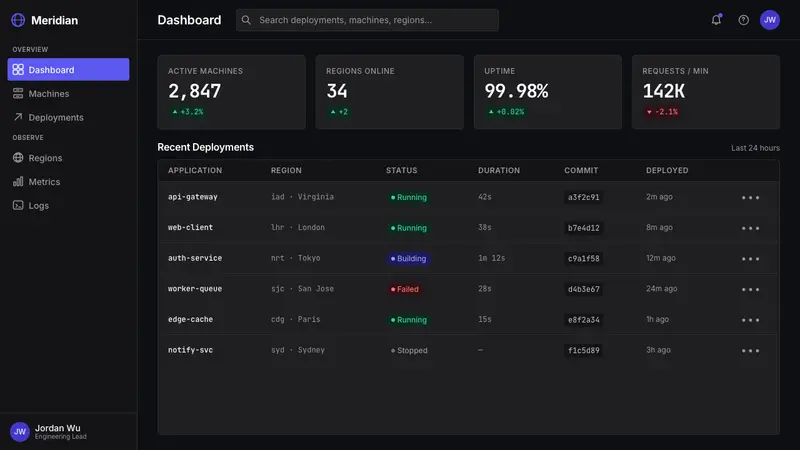The width and height of the screenshot is (800, 450).
Task: Open actions menu for auth-service row
Action: coord(750,259)
